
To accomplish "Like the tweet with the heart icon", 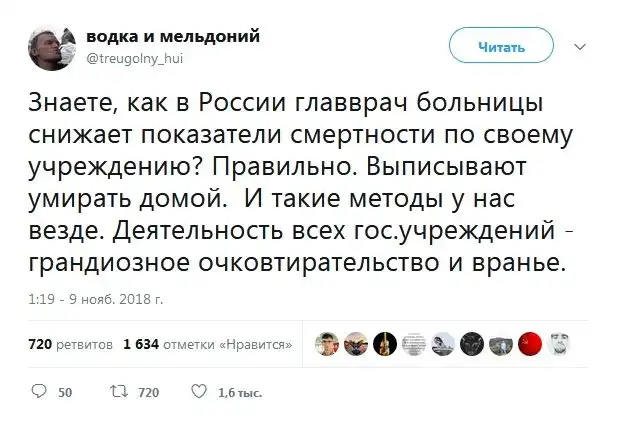I will tap(198, 392).
